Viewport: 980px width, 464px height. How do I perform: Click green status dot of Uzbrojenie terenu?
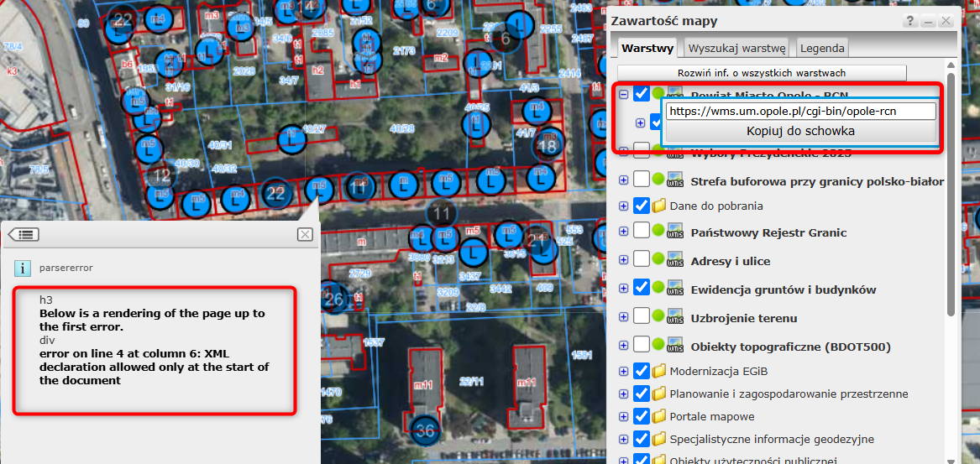coord(658,318)
